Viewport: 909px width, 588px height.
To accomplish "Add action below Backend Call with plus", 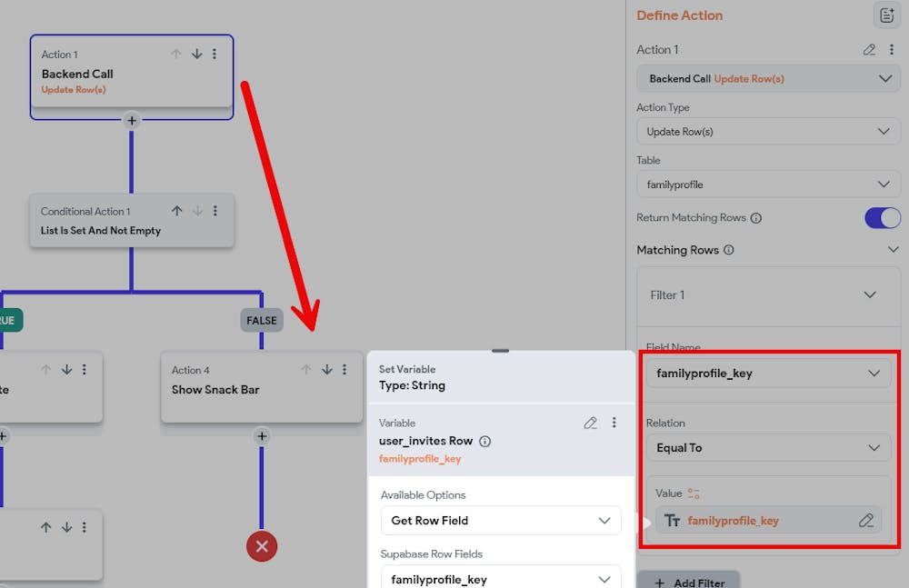I will click(x=132, y=121).
